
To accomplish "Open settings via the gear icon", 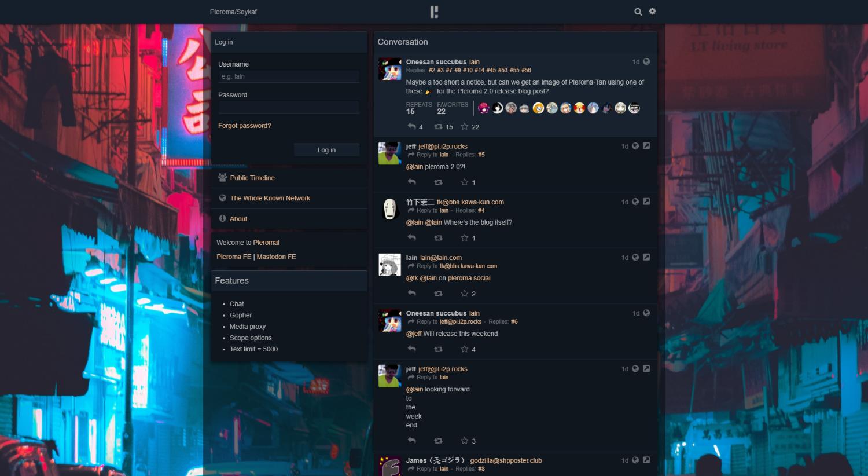I will point(653,11).
